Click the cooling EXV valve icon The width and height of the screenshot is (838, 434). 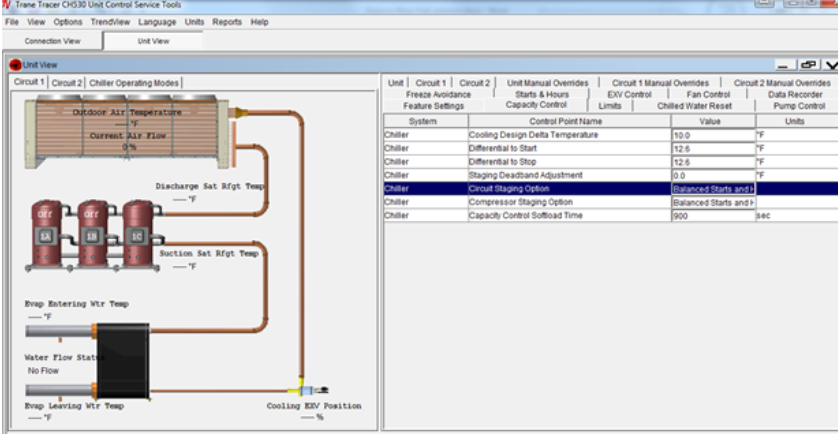(308, 390)
